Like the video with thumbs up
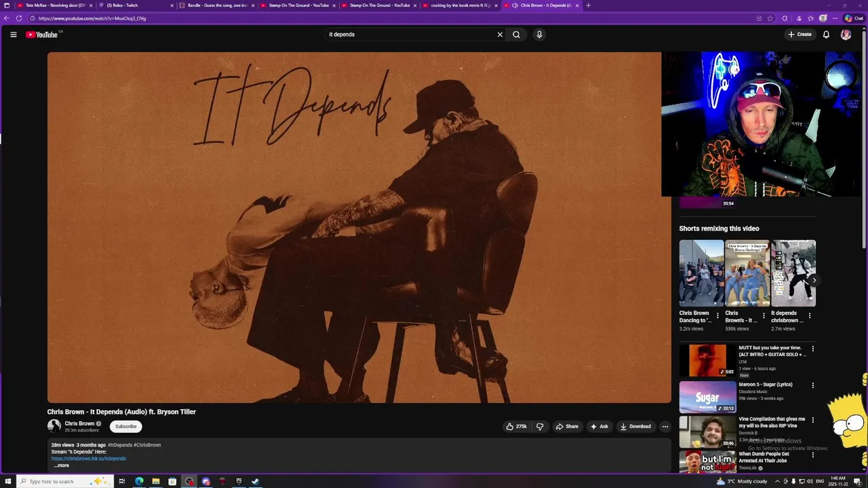Screen dimensions: 868x488 516,426
